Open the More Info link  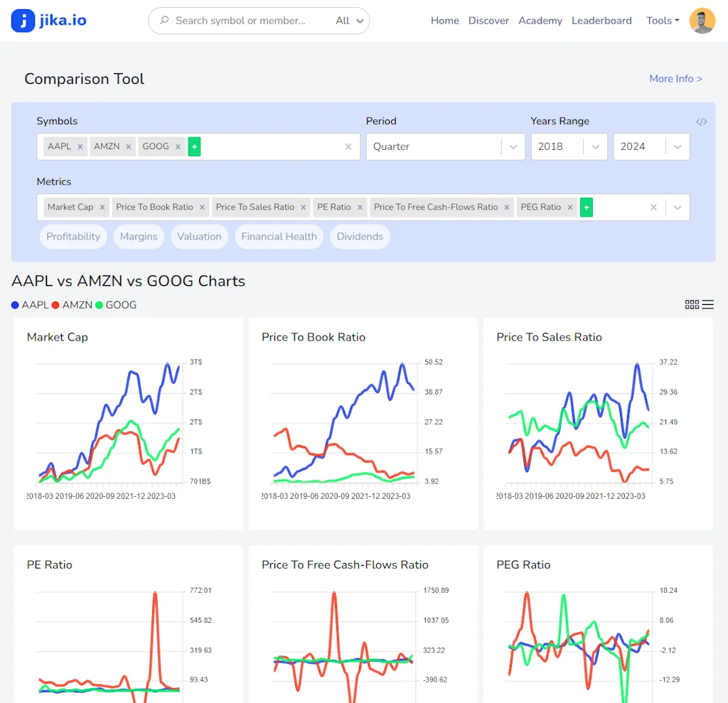coord(675,78)
